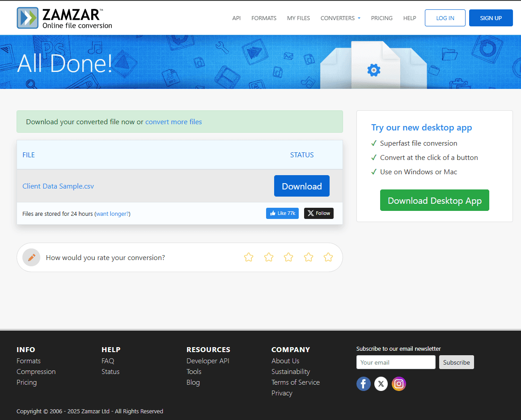521x420 pixels.
Task: Click the Try our new desktop app heading
Action: [421, 127]
